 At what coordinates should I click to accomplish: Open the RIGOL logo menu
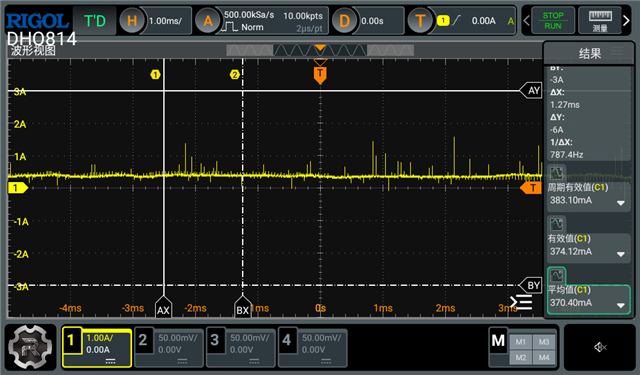pyautogui.click(x=37, y=20)
